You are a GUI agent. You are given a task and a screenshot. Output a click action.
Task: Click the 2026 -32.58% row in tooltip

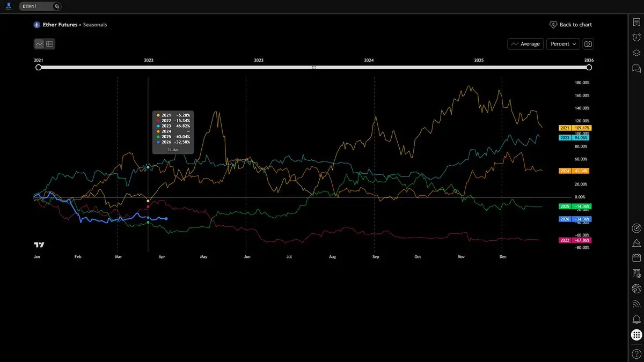click(173, 142)
